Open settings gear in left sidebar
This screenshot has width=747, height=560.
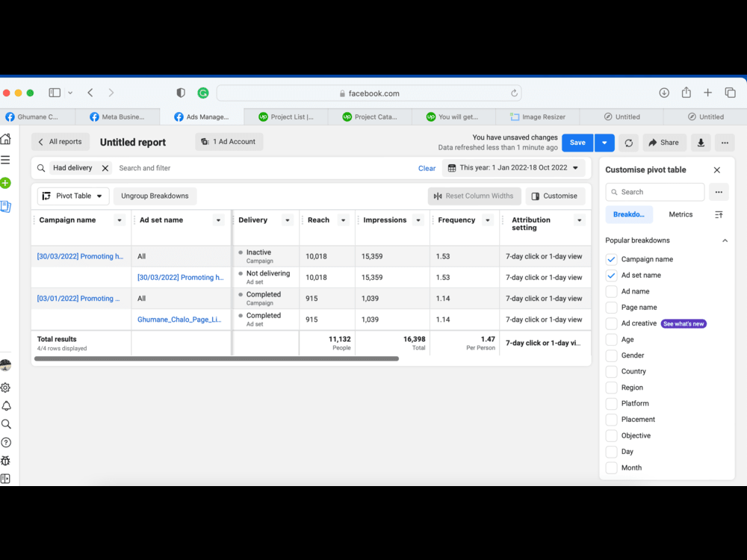(x=6, y=388)
